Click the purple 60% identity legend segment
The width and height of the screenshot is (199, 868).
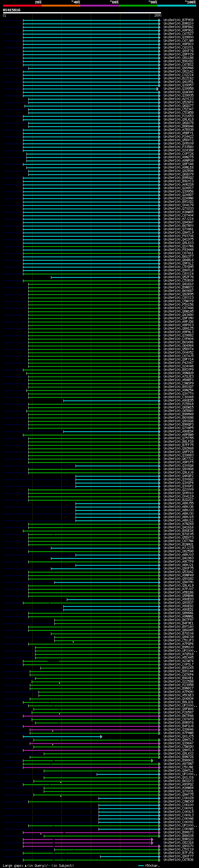pos(99,5)
